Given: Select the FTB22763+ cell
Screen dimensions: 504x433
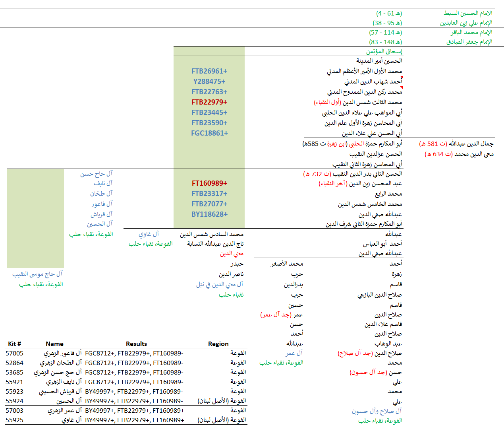Looking at the screenshot, I should tap(209, 92).
